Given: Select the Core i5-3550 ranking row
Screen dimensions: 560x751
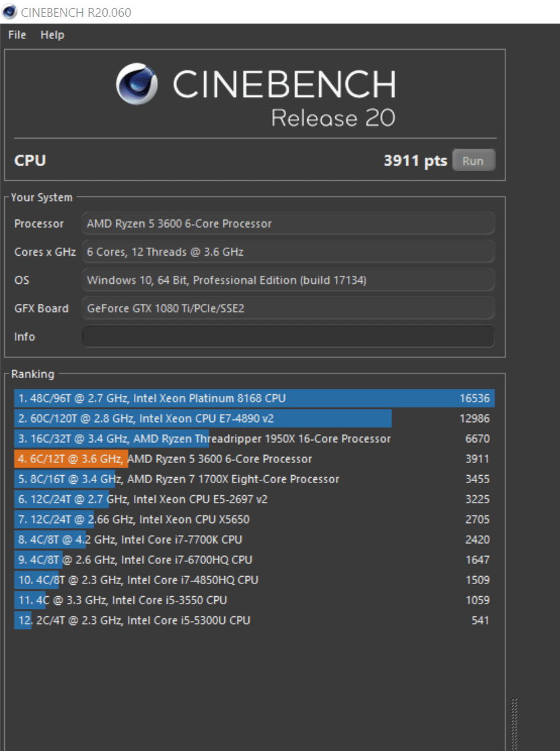Looking at the screenshot, I should 254,600.
